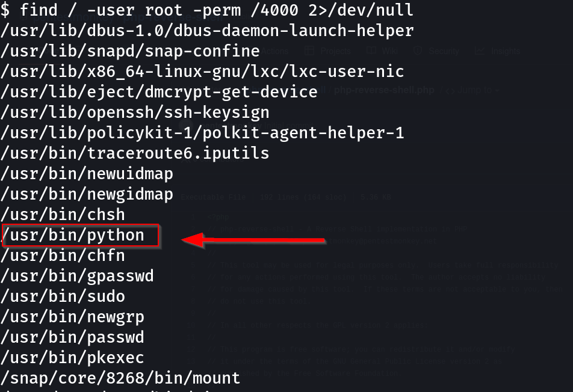Select the /usr/bin/pkexec output line
573x392 pixels.
coord(73,358)
